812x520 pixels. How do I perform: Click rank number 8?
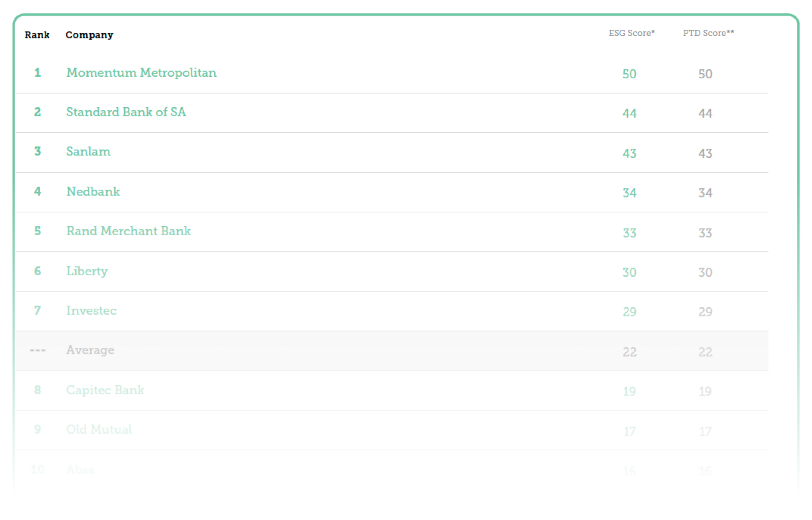coord(38,390)
